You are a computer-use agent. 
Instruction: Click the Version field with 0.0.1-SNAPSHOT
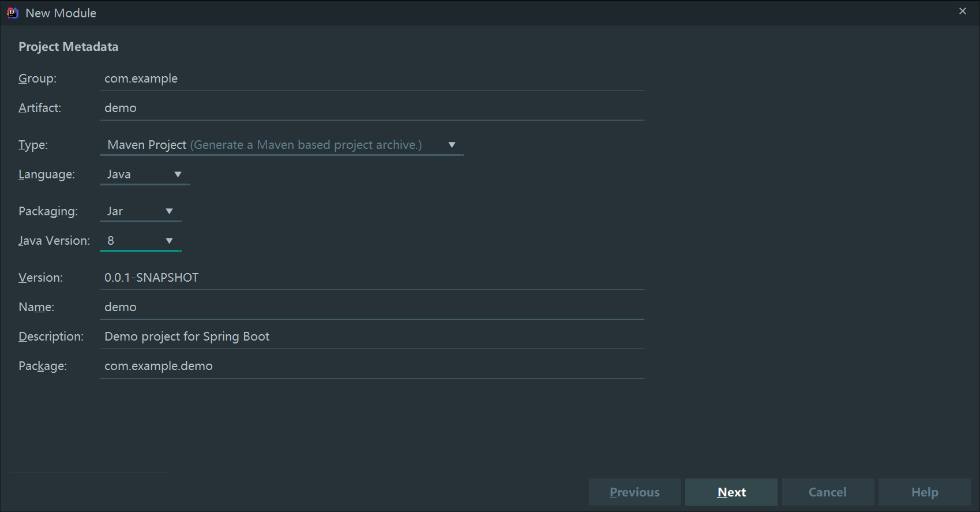pos(371,278)
